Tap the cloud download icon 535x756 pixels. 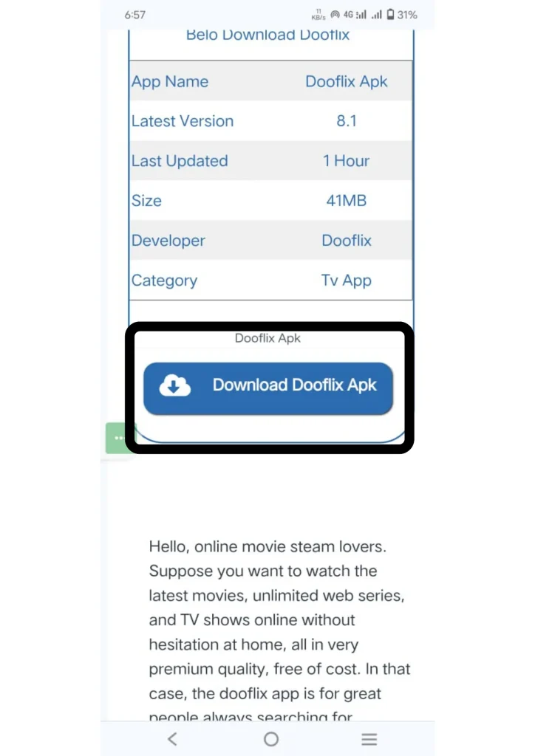pos(174,385)
